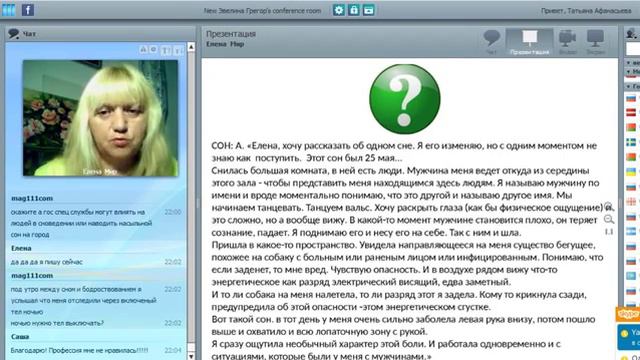The height and width of the screenshot is (360, 640).
Task: Click the Елена sender name in chat
Action: pos(21,248)
